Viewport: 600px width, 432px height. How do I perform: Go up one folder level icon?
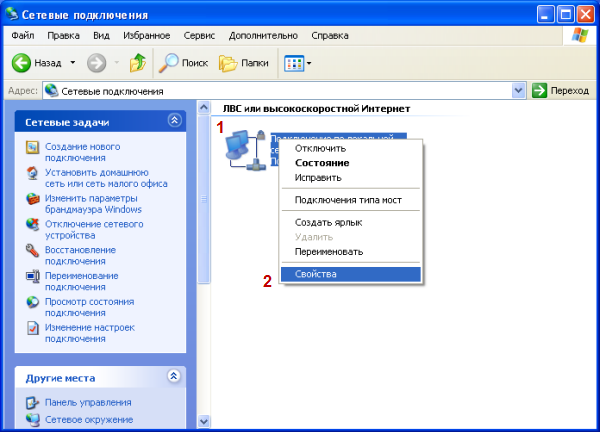click(x=138, y=63)
